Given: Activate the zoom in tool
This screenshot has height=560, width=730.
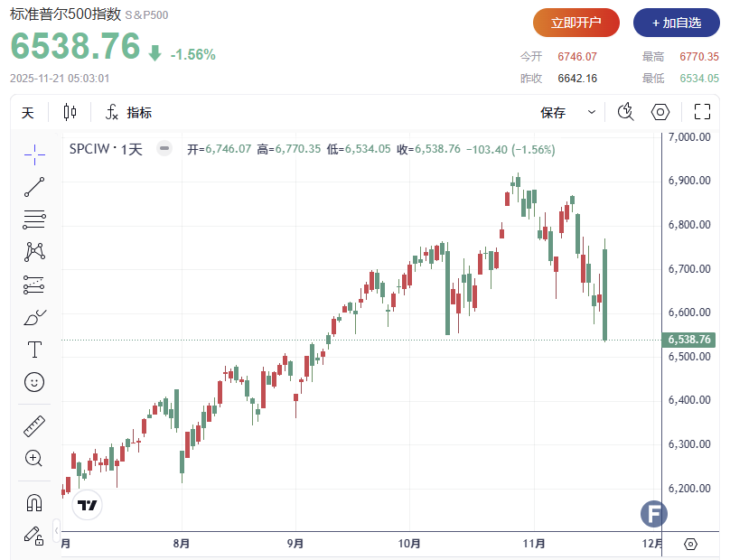Looking at the screenshot, I should coord(34,458).
